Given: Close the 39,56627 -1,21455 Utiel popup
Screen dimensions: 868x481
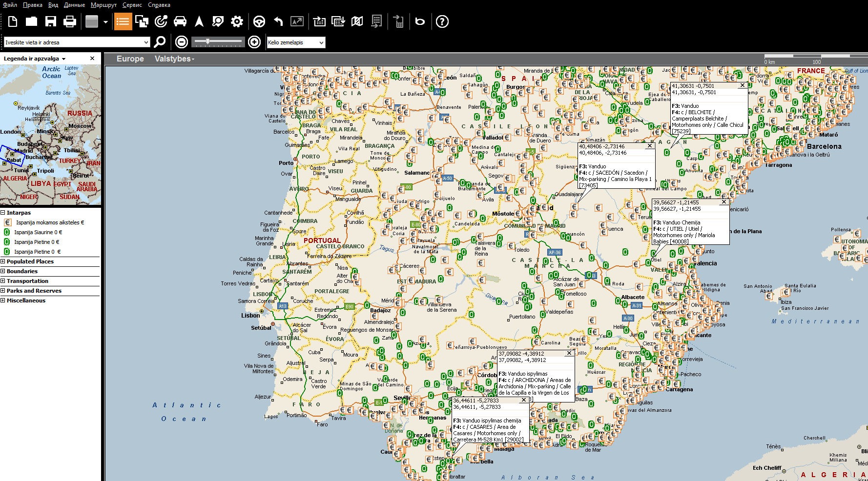Looking at the screenshot, I should click(x=724, y=202).
